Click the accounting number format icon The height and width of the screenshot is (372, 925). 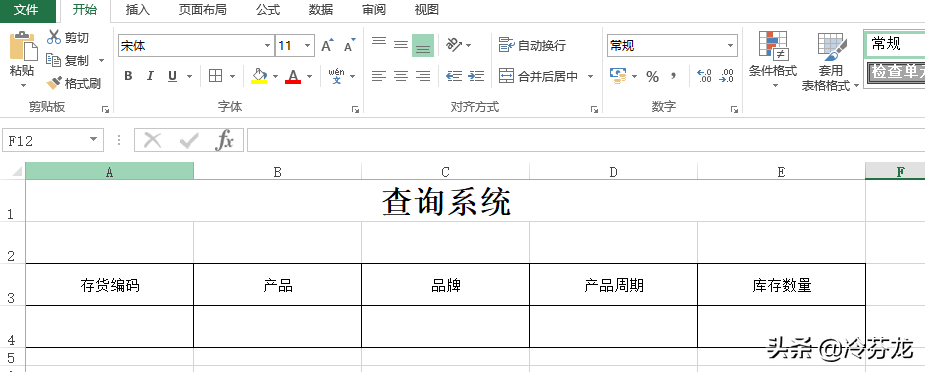(618, 75)
